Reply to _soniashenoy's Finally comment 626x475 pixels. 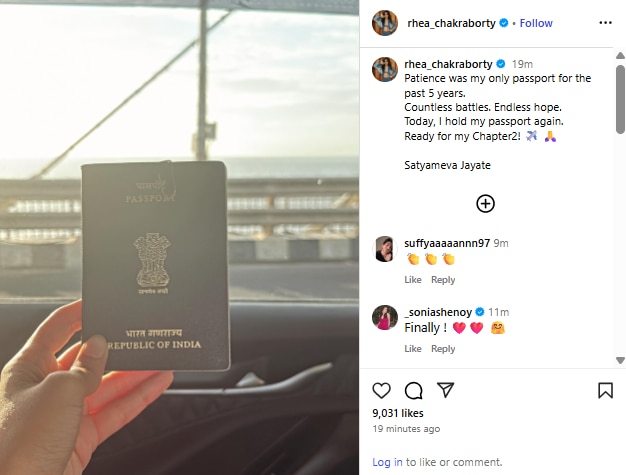pyautogui.click(x=443, y=349)
